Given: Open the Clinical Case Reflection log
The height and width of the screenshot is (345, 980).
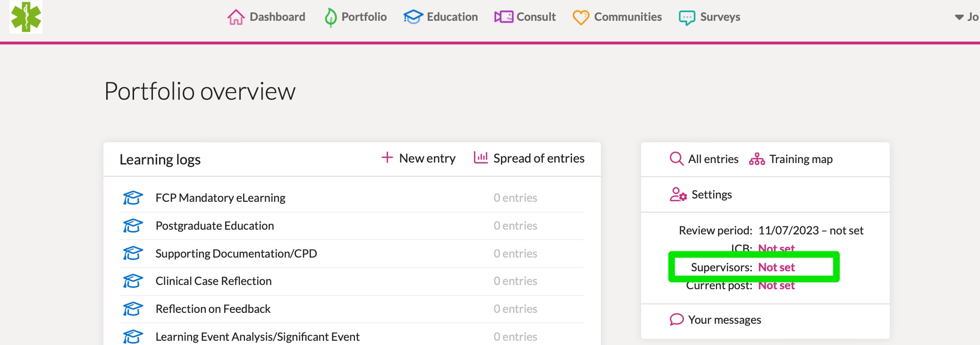Looking at the screenshot, I should 213,281.
